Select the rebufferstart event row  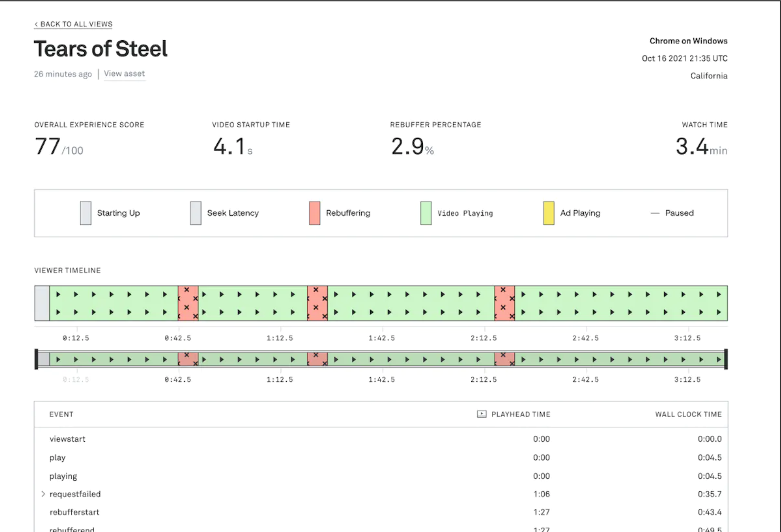(75, 512)
